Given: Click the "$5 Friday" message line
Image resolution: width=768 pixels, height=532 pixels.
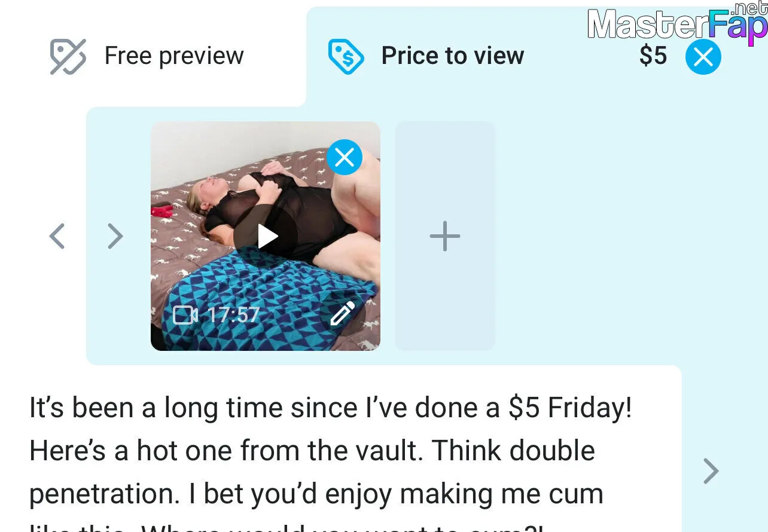Looking at the screenshot, I should [330, 408].
